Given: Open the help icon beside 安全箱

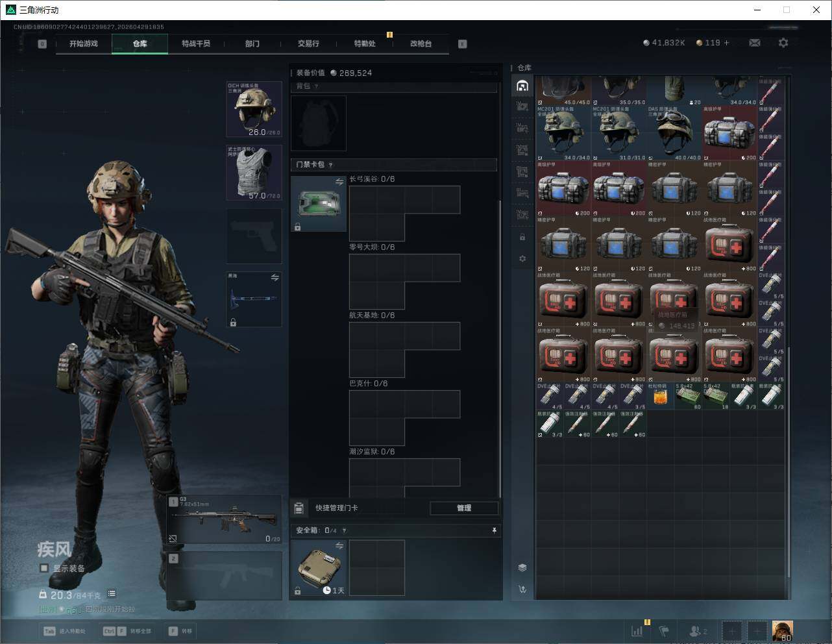Looking at the screenshot, I should click(x=344, y=531).
